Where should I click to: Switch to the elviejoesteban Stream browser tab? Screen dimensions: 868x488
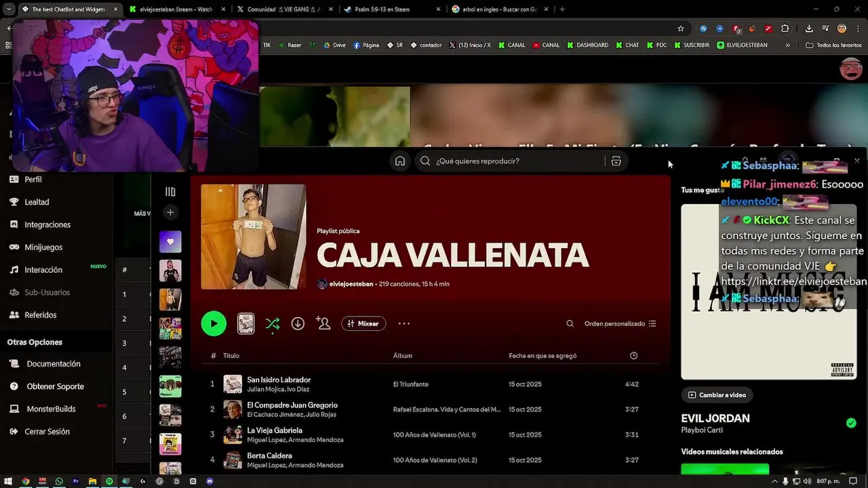click(176, 9)
